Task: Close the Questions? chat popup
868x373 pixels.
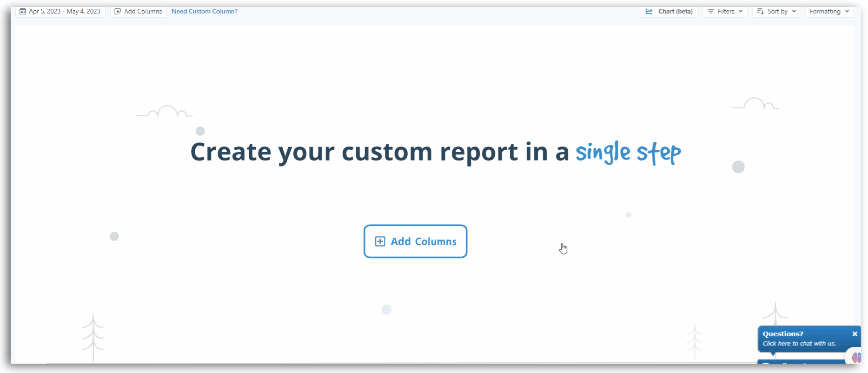Action: [855, 334]
